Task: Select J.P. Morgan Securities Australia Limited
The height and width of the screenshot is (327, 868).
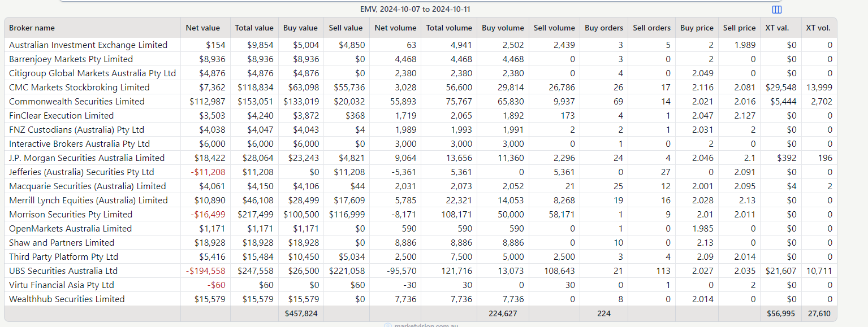Action: click(87, 158)
